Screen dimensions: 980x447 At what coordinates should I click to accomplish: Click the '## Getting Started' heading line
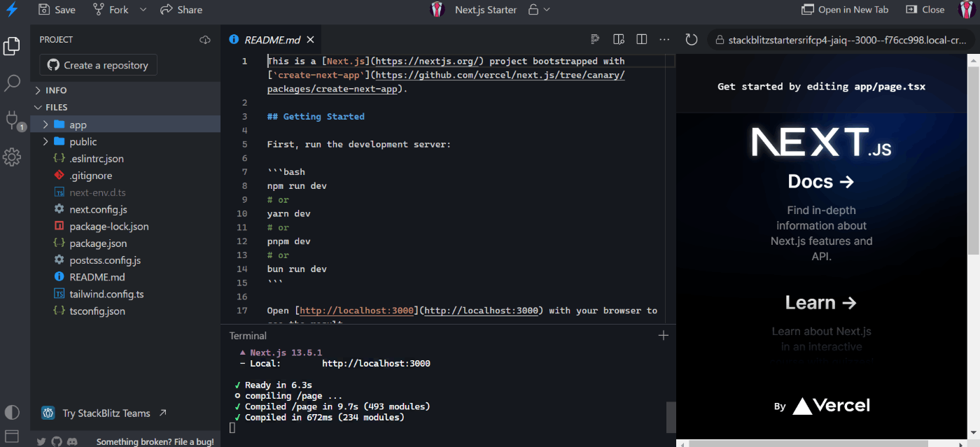pos(316,116)
